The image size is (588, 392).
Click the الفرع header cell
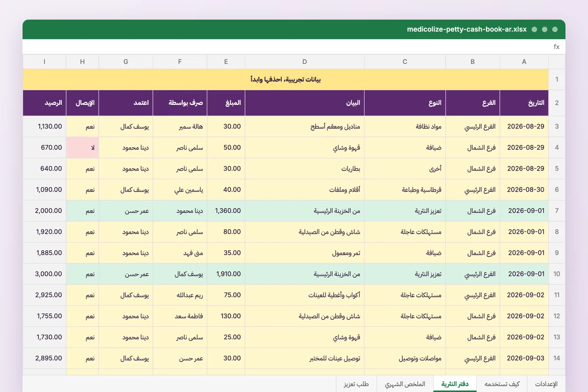[x=473, y=103]
